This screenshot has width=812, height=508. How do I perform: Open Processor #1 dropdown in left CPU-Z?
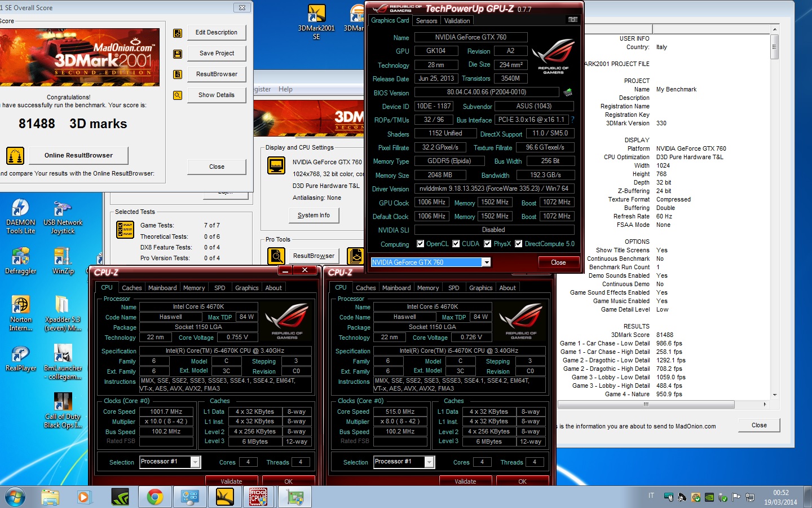195,462
